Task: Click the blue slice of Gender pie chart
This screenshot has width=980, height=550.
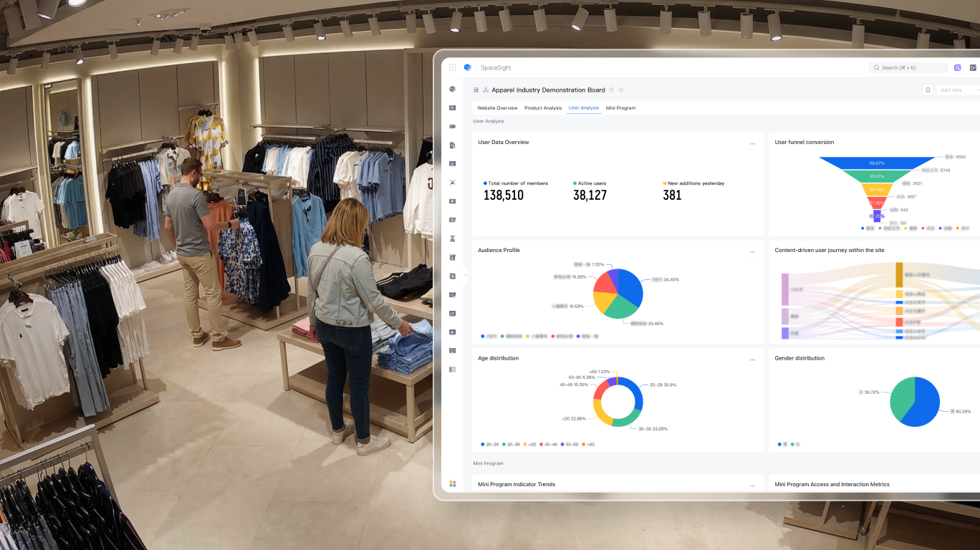Action: coord(925,405)
